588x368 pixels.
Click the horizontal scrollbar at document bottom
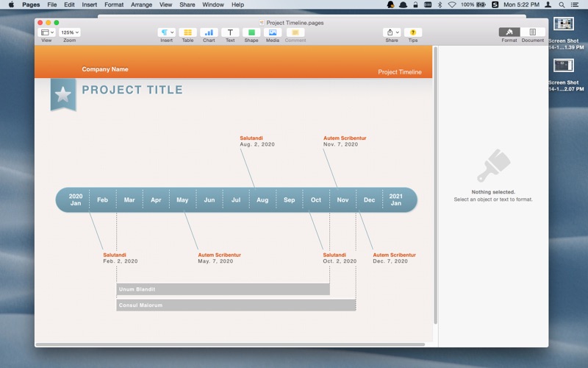[230, 344]
